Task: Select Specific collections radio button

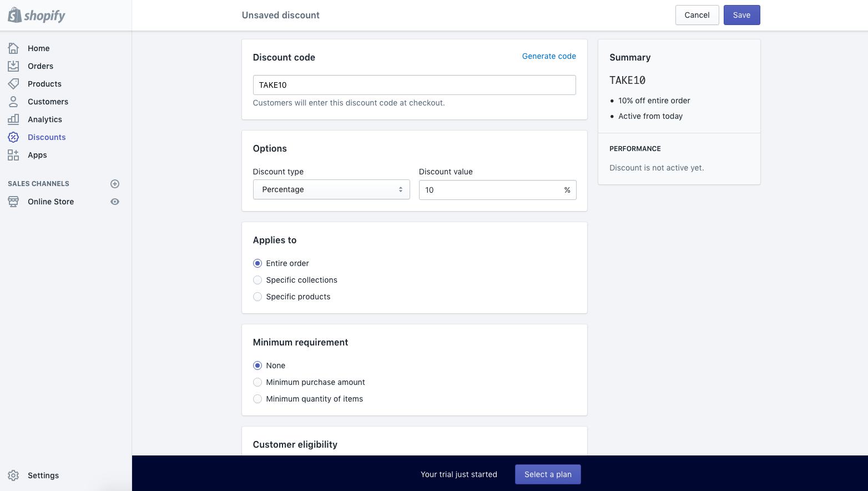Action: coord(258,280)
